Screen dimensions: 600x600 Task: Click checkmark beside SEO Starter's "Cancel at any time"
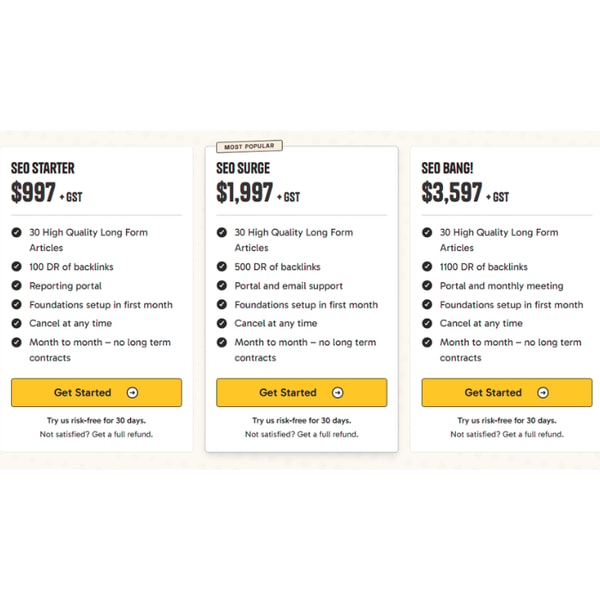16,323
